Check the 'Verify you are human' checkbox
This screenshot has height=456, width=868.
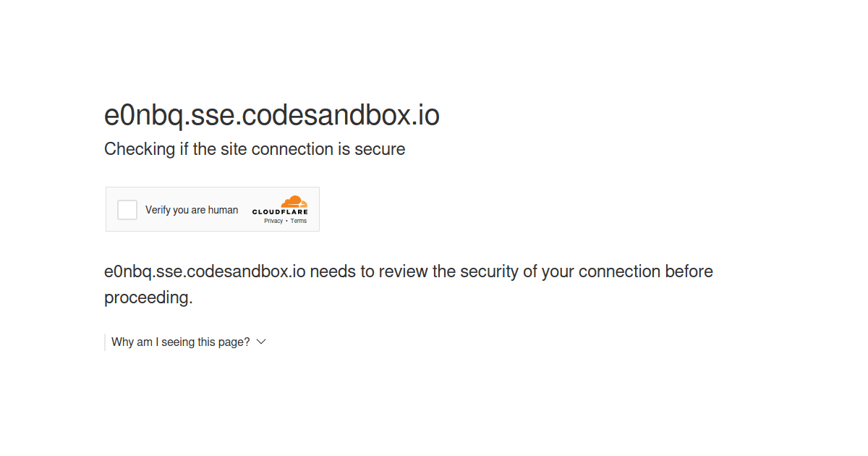pyautogui.click(x=127, y=209)
